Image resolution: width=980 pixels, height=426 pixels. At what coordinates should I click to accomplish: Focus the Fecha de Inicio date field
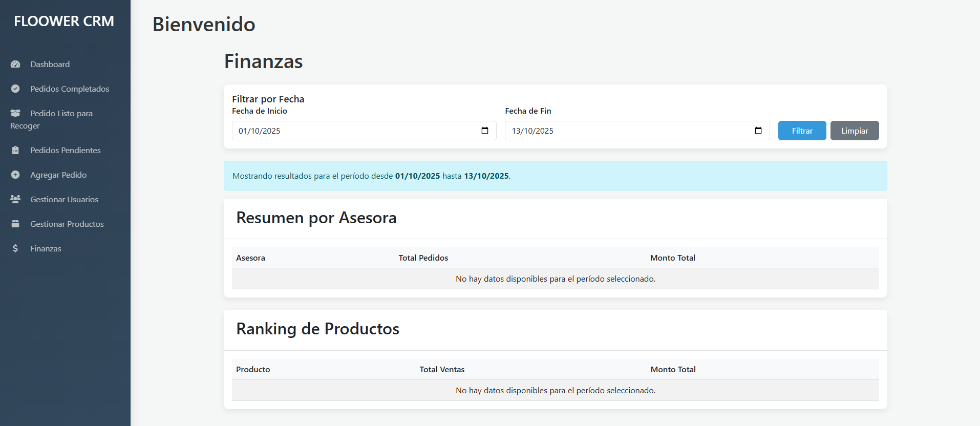[x=353, y=131]
